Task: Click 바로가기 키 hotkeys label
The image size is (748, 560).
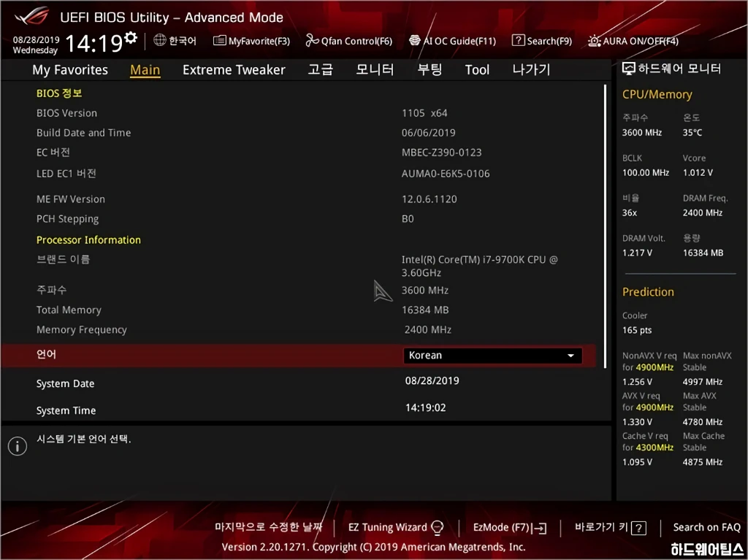Action: [602, 527]
